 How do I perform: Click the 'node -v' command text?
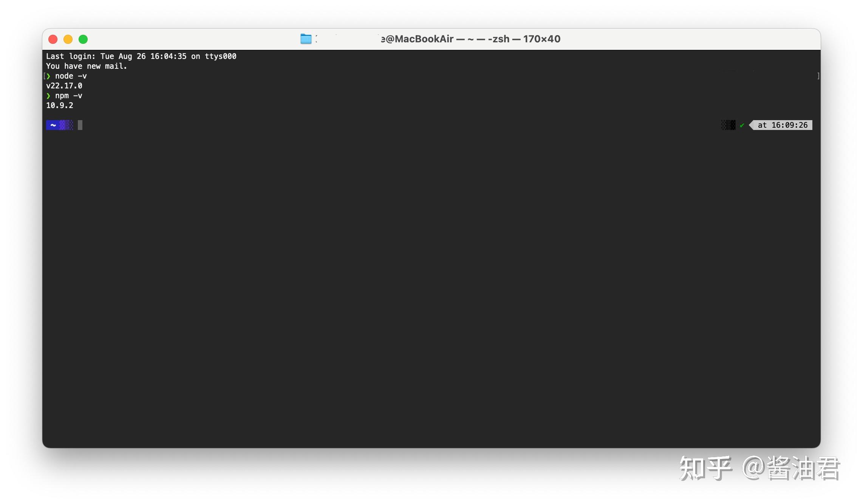(71, 76)
